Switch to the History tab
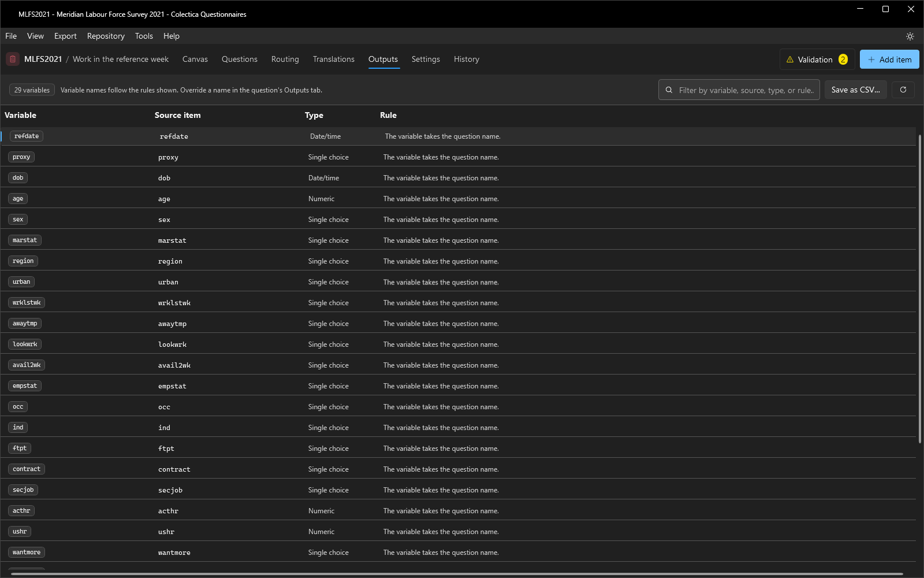The height and width of the screenshot is (578, 924). tap(467, 59)
